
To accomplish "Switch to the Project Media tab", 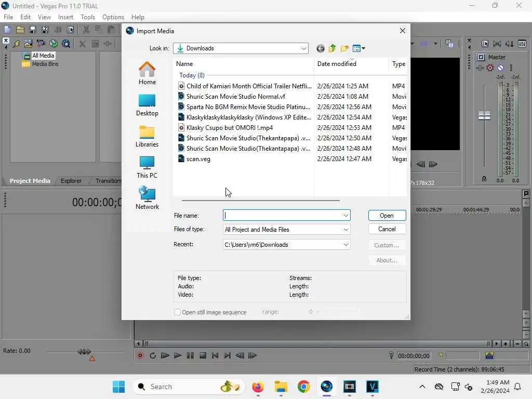I will 30,181.
